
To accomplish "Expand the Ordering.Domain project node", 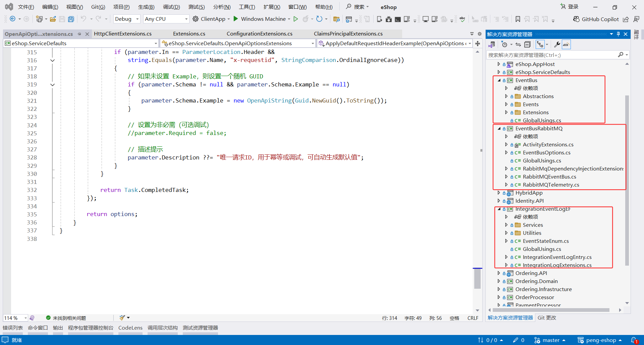I will pos(499,281).
